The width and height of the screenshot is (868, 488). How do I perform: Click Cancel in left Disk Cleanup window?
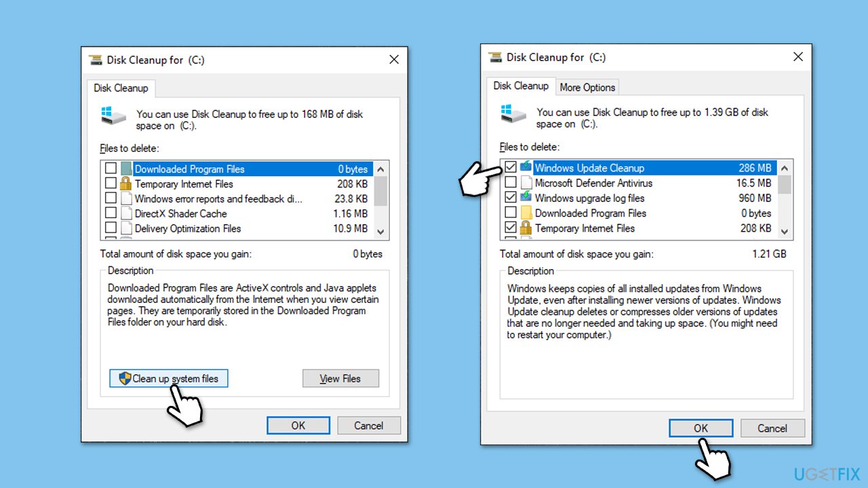click(369, 426)
